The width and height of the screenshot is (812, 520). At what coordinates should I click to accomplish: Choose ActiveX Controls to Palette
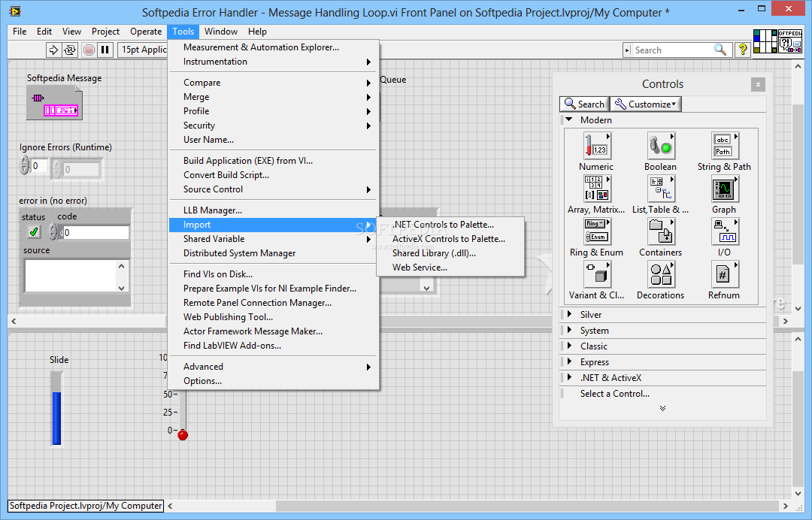(450, 239)
